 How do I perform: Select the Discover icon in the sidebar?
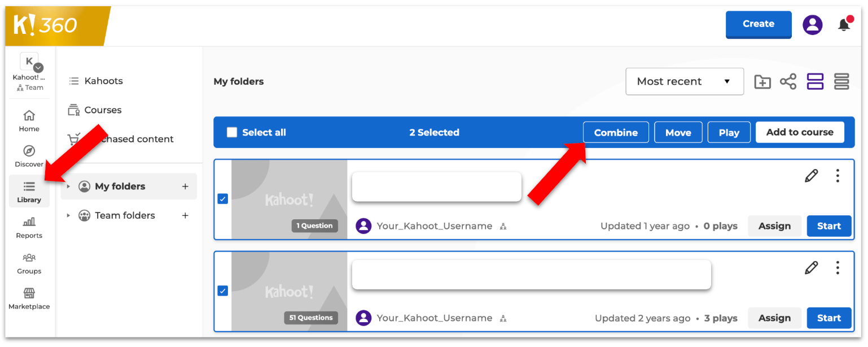coord(29,155)
